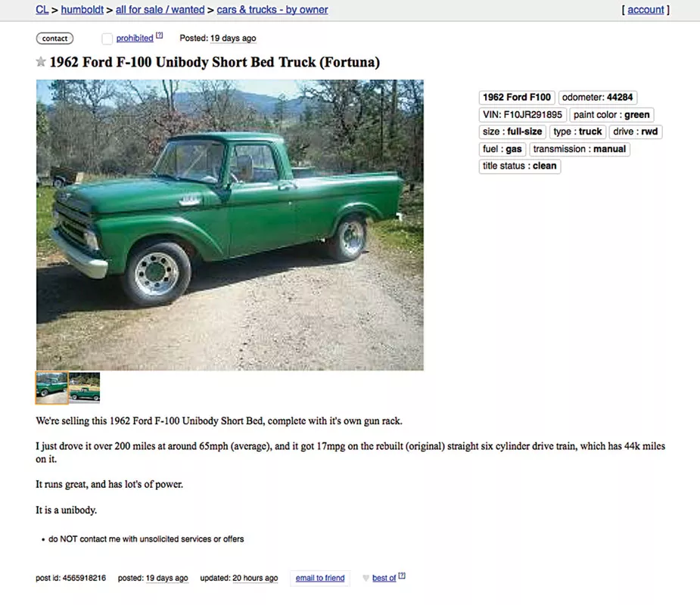The image size is (700, 605).
Task: Go to CL home breadcrumb
Action: (x=42, y=9)
